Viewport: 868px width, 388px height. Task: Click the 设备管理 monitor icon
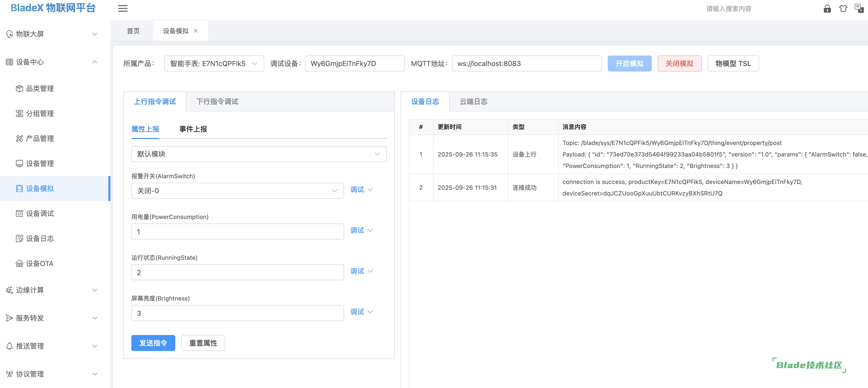tap(19, 163)
